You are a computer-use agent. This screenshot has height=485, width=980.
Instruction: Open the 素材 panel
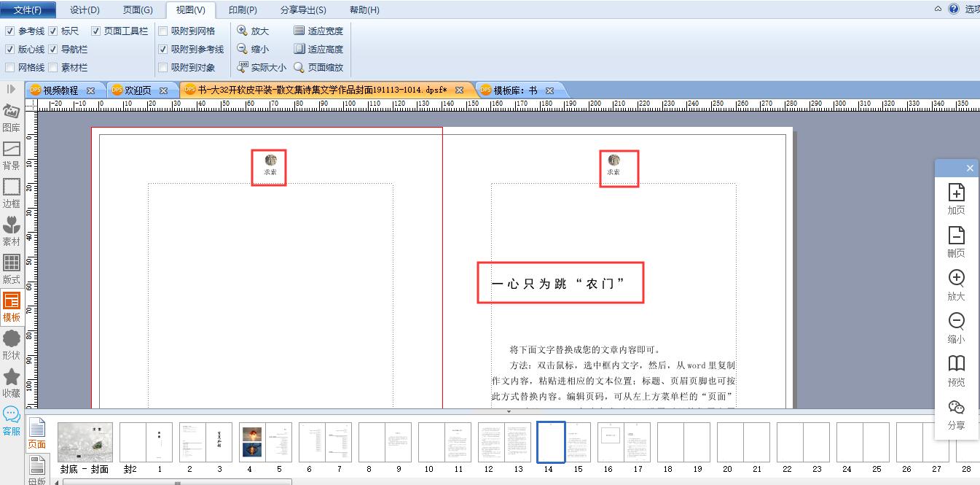point(12,233)
